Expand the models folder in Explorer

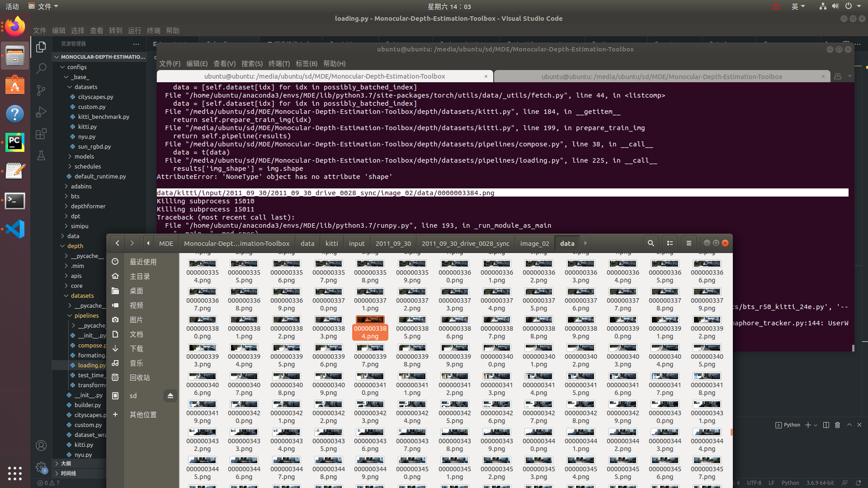click(x=83, y=156)
